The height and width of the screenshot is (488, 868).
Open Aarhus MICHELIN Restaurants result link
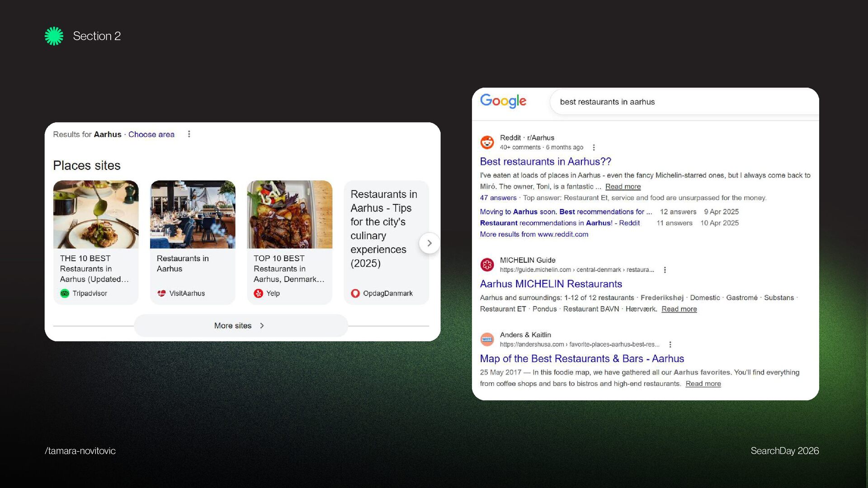[x=551, y=284]
